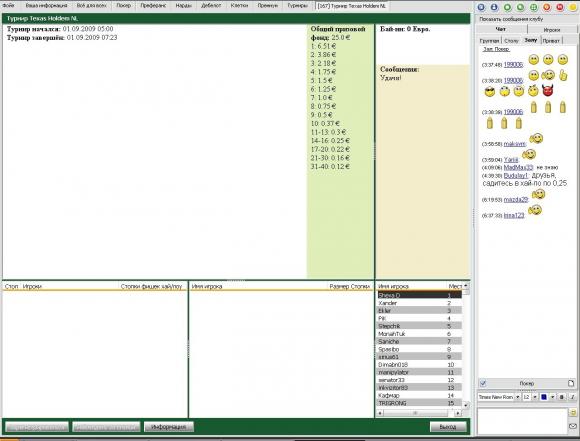Click the blue person icon in top toolbar
580x441 pixels.
[494, 7]
